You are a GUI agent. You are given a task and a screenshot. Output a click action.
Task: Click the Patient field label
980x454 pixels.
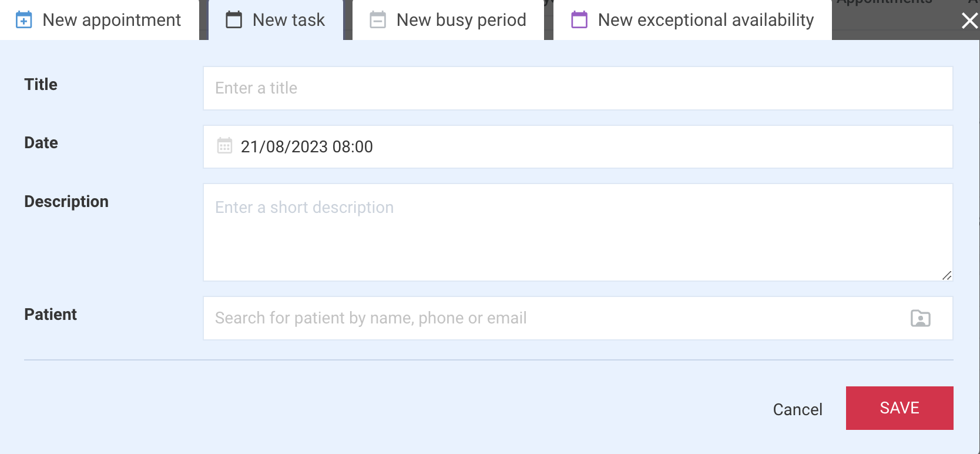(51, 315)
